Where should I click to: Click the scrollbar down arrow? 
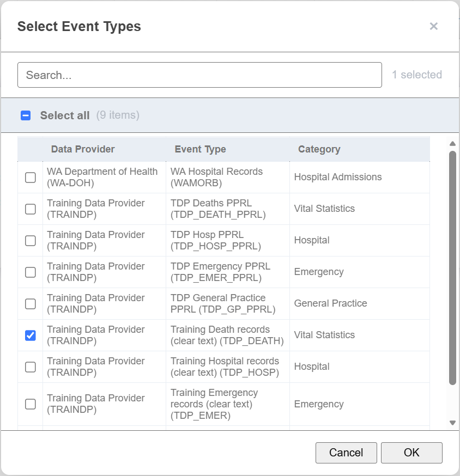[452, 423]
